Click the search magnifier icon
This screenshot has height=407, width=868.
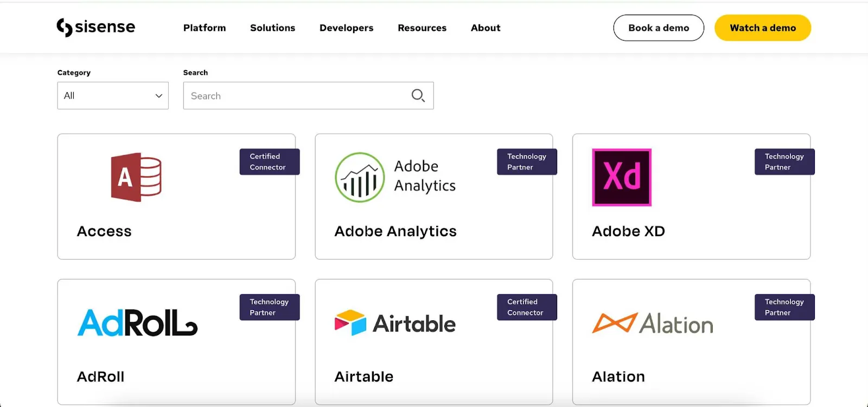(418, 96)
